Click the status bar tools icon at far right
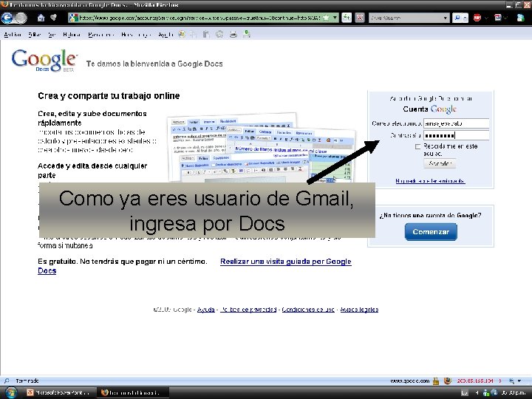Viewport: 532px width, 399px height. click(511, 381)
